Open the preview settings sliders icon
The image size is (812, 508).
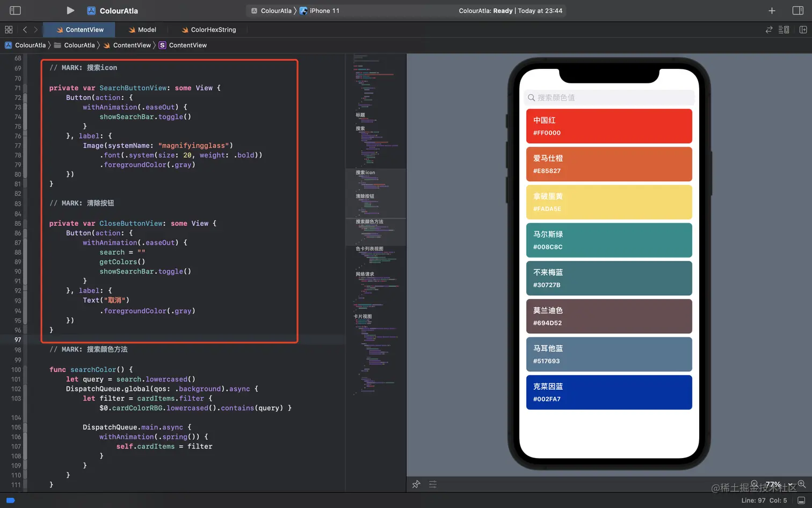point(433,484)
